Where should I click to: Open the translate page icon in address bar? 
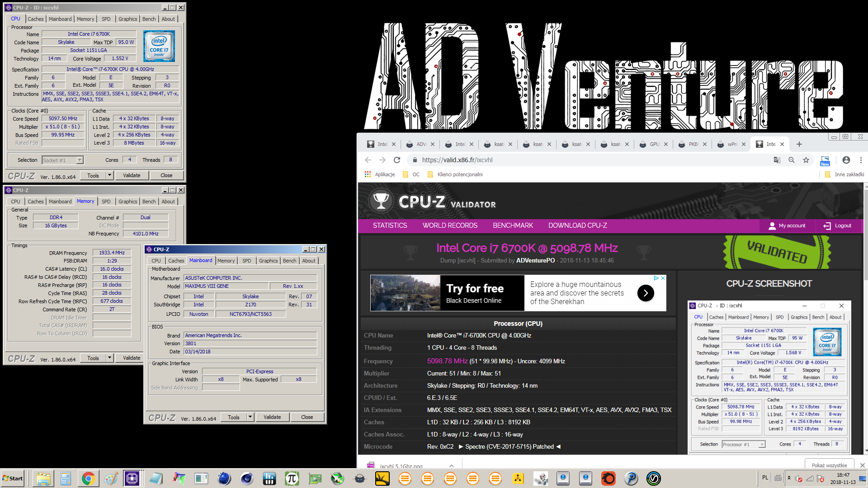[x=777, y=160]
